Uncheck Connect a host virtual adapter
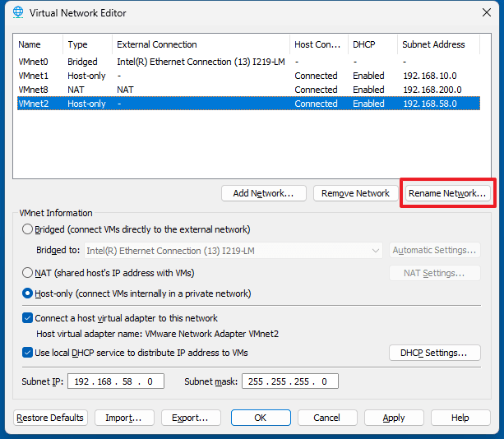This screenshot has width=504, height=439. point(27,318)
